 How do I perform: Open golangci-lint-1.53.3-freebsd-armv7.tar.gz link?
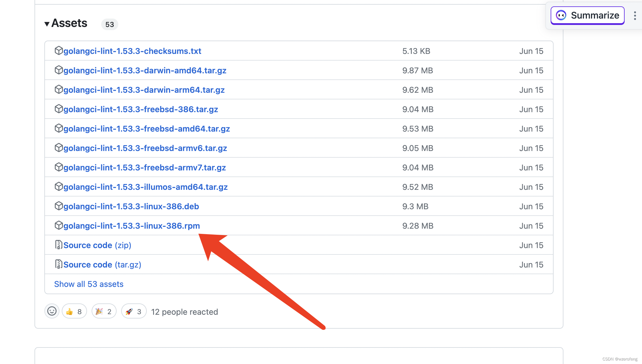coord(144,168)
